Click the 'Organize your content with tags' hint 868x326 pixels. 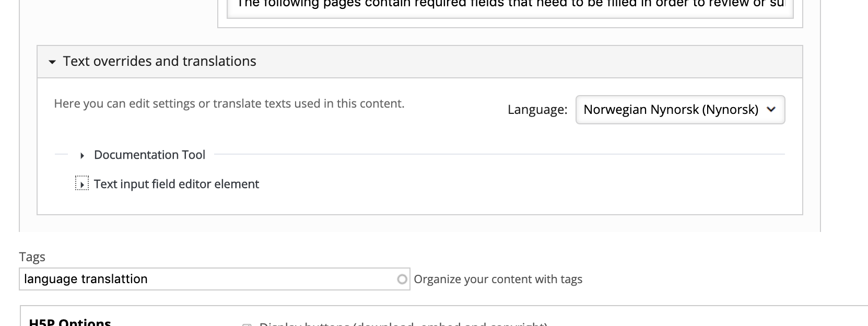point(498,280)
